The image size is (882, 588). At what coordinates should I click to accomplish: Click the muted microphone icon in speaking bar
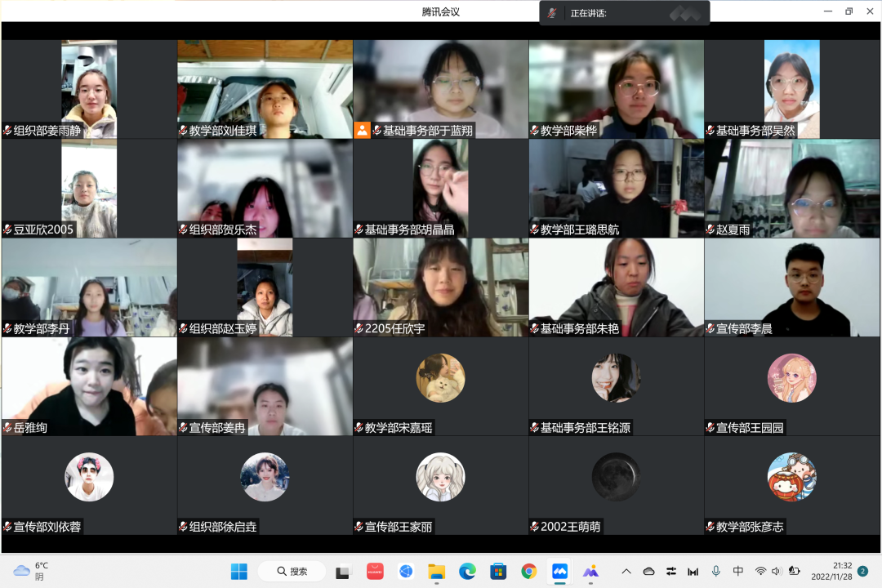553,13
